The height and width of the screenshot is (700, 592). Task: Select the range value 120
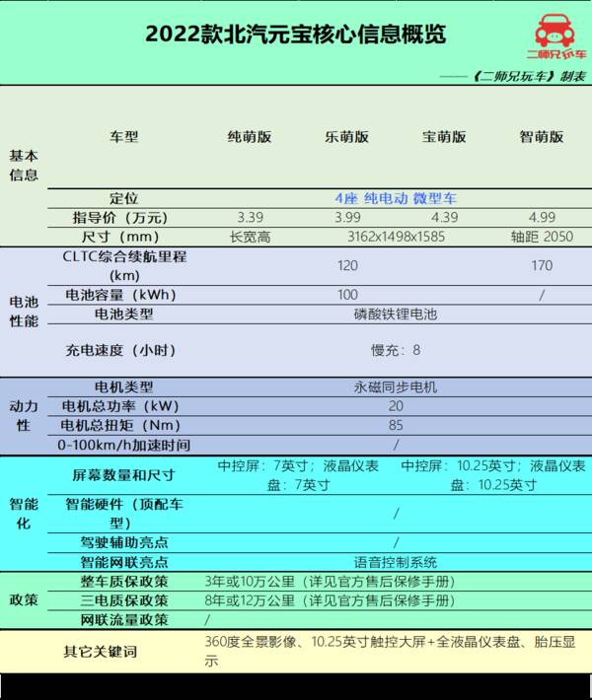(347, 265)
